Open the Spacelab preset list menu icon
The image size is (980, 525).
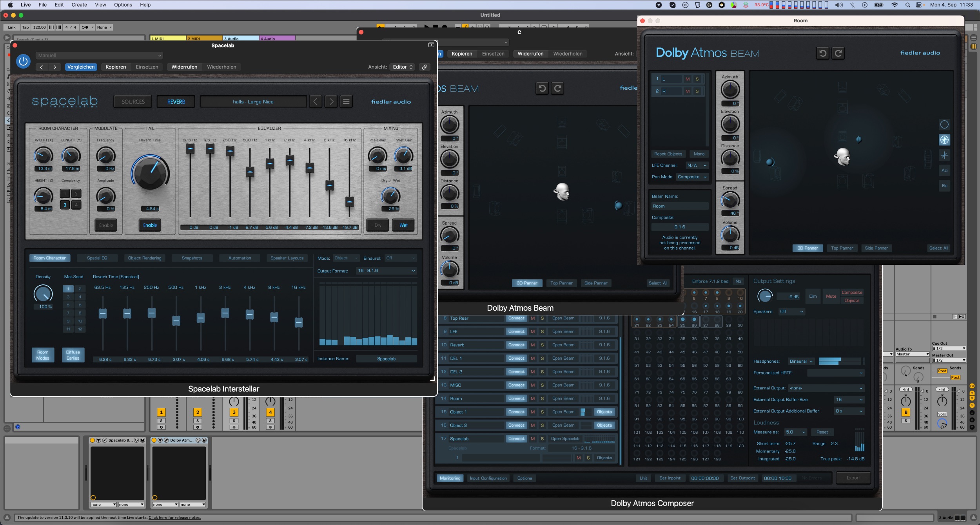coord(346,101)
